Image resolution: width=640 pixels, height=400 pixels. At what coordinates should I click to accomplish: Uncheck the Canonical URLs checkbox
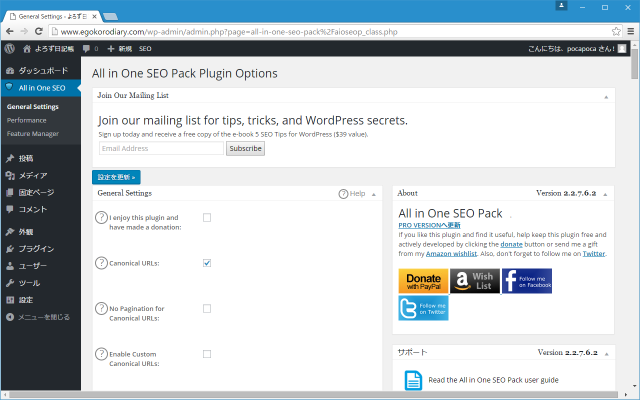tap(207, 263)
